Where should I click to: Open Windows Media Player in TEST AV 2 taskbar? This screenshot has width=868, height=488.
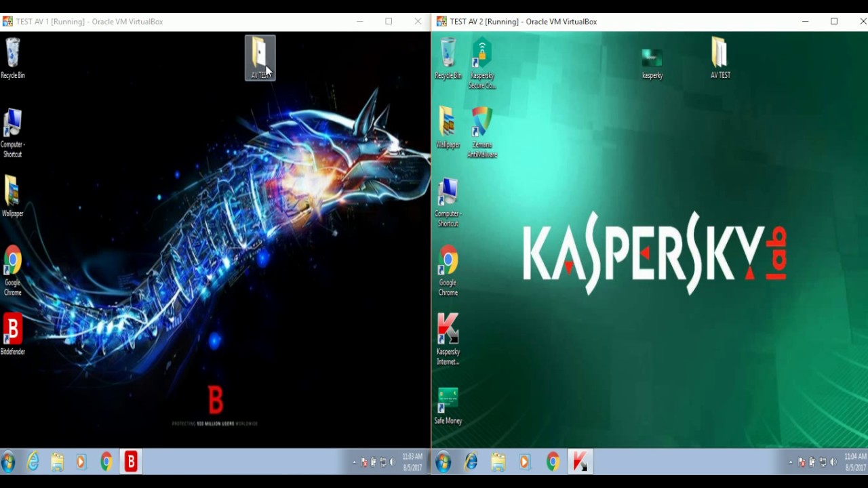click(525, 462)
